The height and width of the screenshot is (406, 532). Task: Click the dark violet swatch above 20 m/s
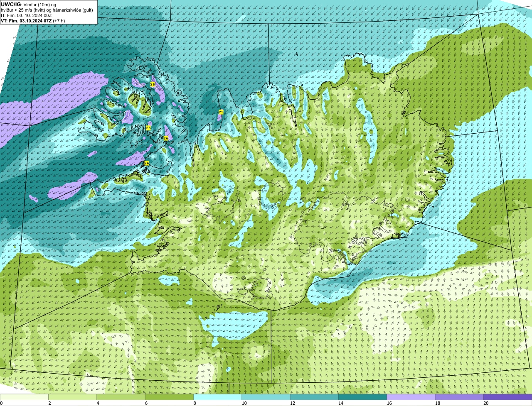508,397
